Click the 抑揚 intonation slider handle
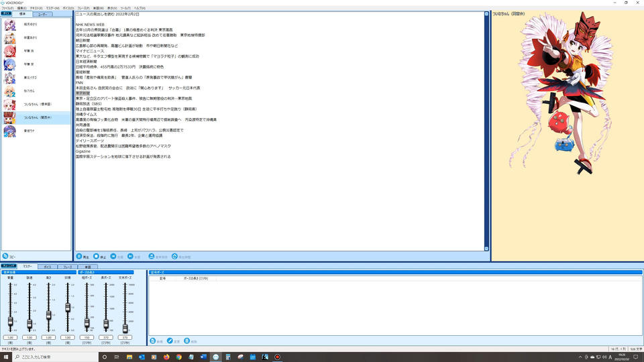Screen dimensions: 644x362 coord(68,308)
